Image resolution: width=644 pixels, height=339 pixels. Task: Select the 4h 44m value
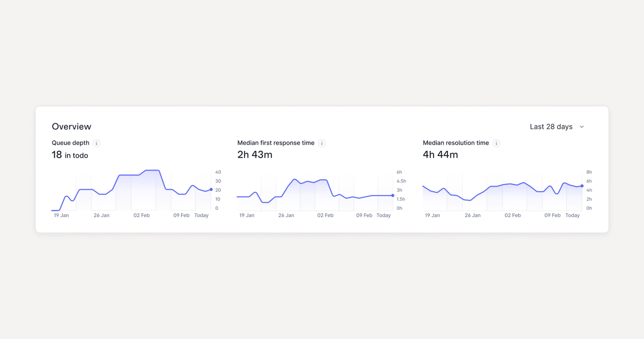point(440,155)
